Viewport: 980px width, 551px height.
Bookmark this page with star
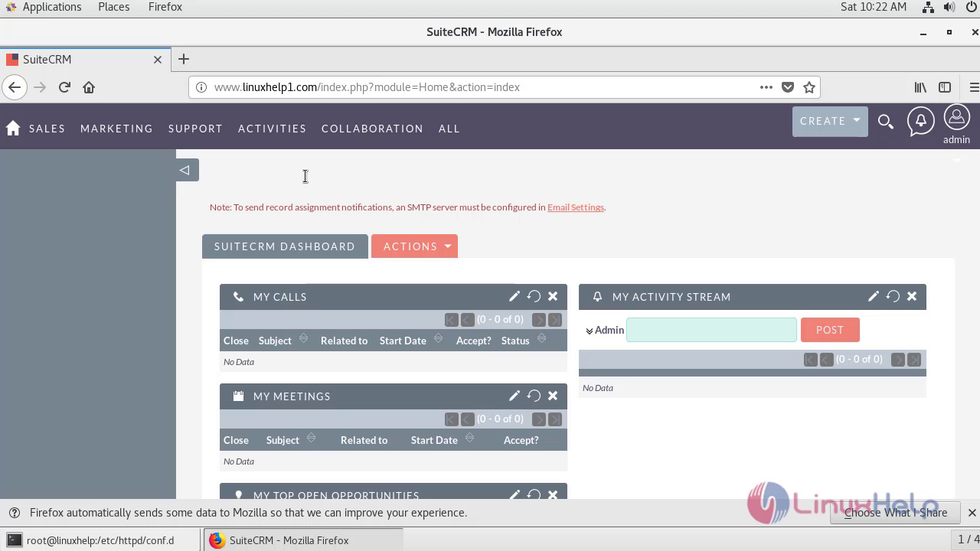(x=809, y=87)
